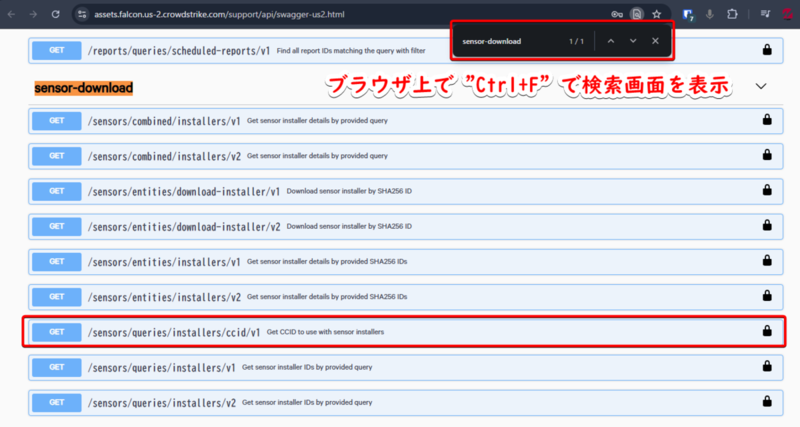The image size is (800, 427).
Task: Expand GET /sensors/entities/download-installer/v2
Action: [406, 227]
